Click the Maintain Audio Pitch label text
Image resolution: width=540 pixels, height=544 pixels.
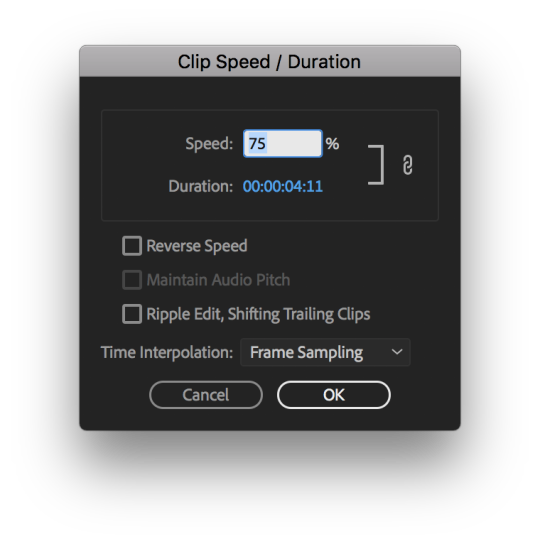pos(218,280)
